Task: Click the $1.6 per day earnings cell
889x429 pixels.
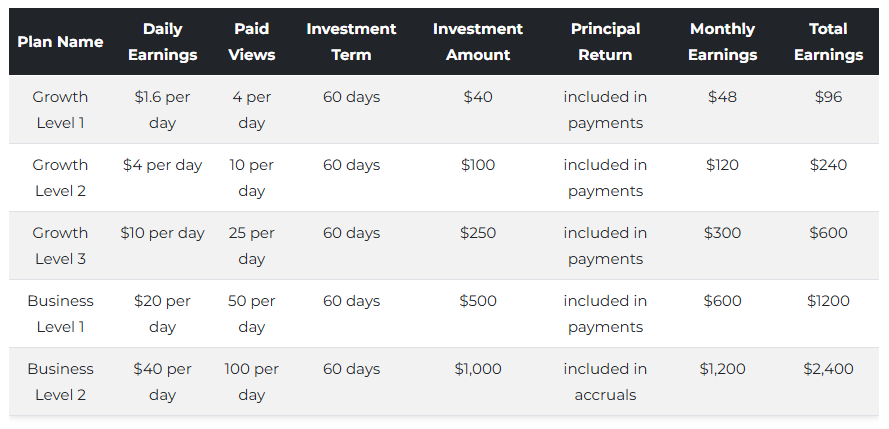Action: [x=162, y=110]
